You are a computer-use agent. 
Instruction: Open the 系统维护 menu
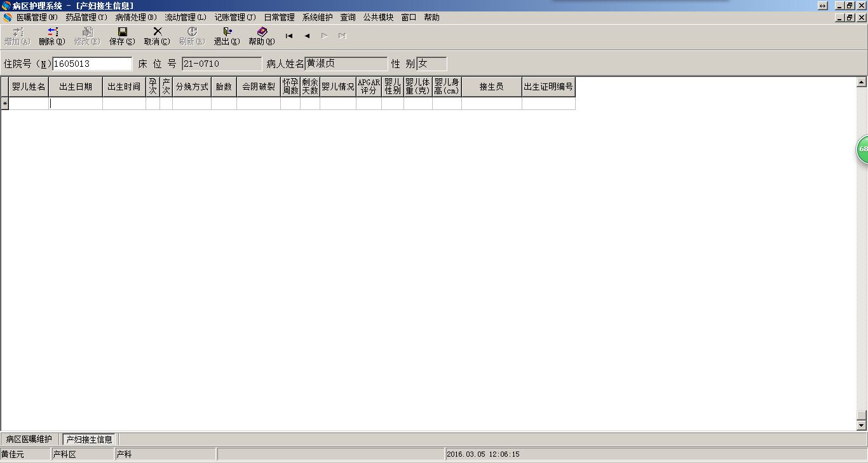pos(317,18)
